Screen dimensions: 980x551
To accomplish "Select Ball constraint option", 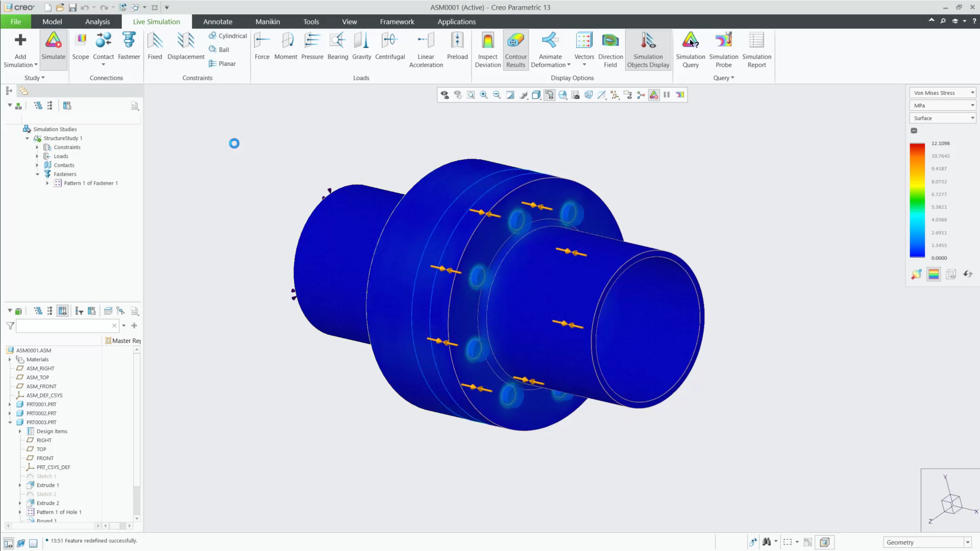I will (219, 49).
